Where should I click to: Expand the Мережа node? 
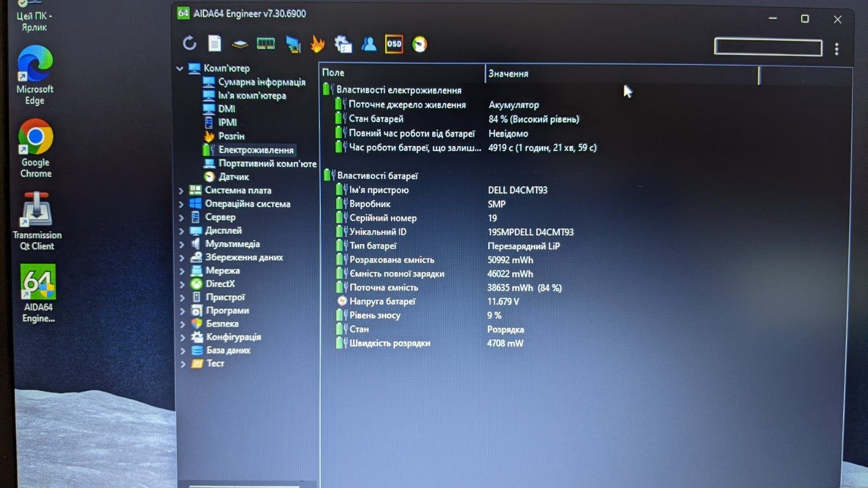pos(181,271)
